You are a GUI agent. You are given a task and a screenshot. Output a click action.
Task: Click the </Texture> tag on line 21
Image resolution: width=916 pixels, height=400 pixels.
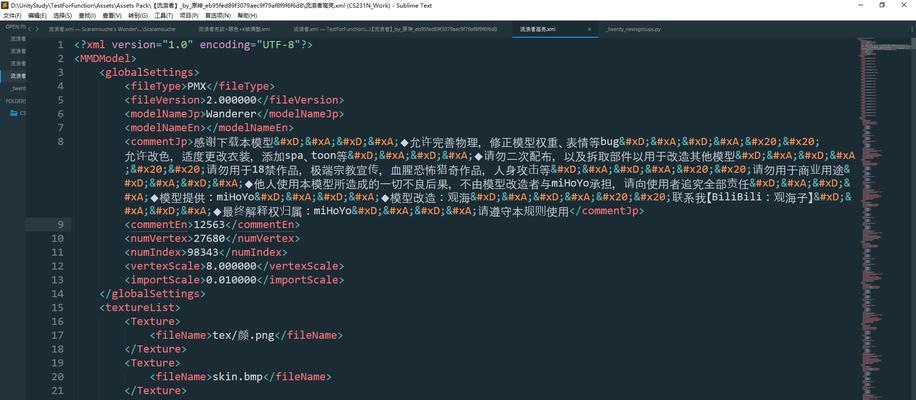[155, 391]
